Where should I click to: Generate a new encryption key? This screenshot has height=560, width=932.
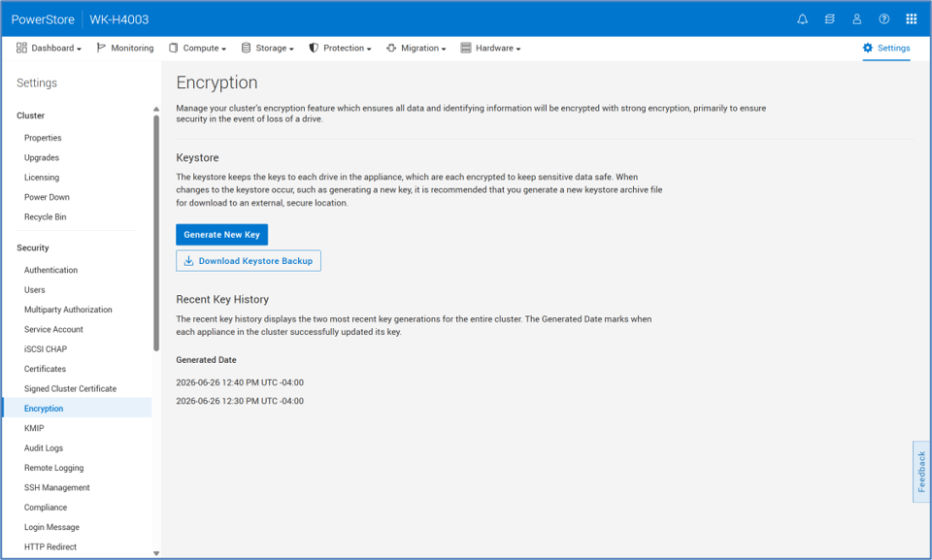click(x=221, y=234)
